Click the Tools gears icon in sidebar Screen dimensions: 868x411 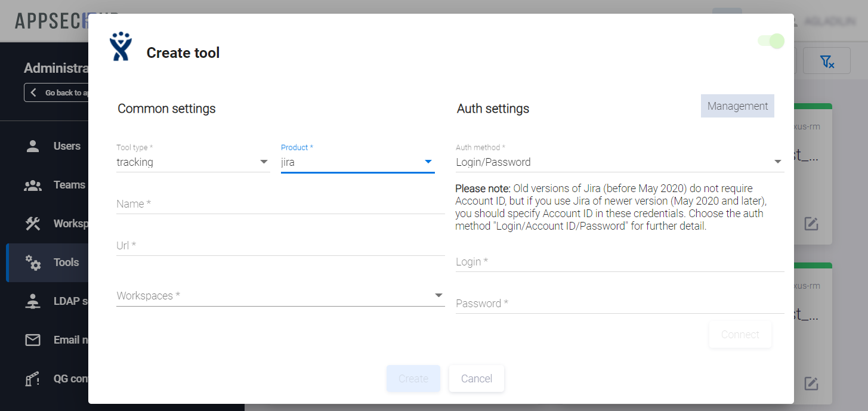point(33,262)
